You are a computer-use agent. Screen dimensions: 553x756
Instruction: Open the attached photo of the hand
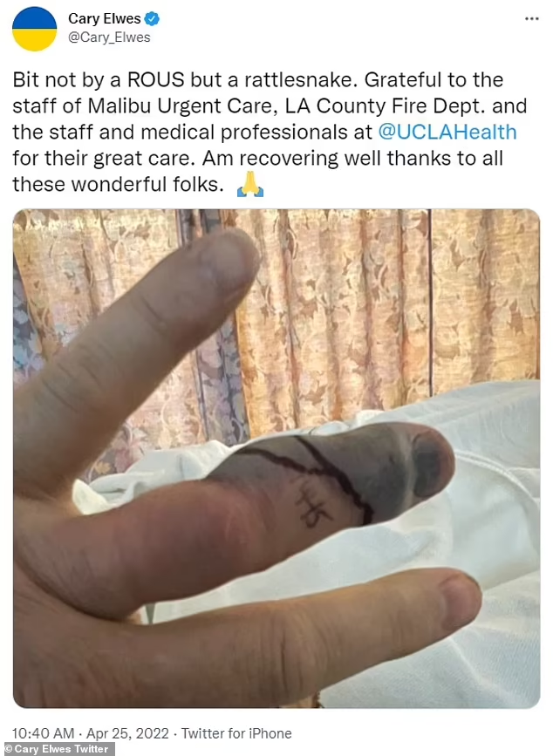tap(276, 458)
